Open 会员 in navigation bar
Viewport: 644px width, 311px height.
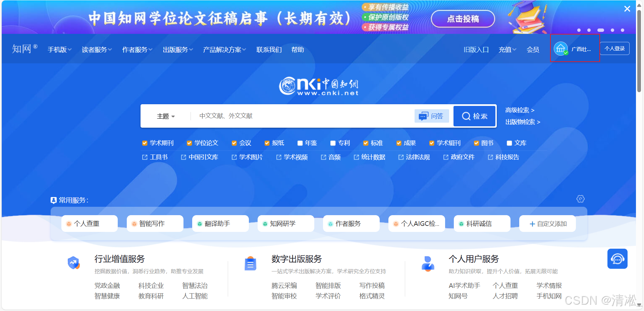pyautogui.click(x=533, y=50)
